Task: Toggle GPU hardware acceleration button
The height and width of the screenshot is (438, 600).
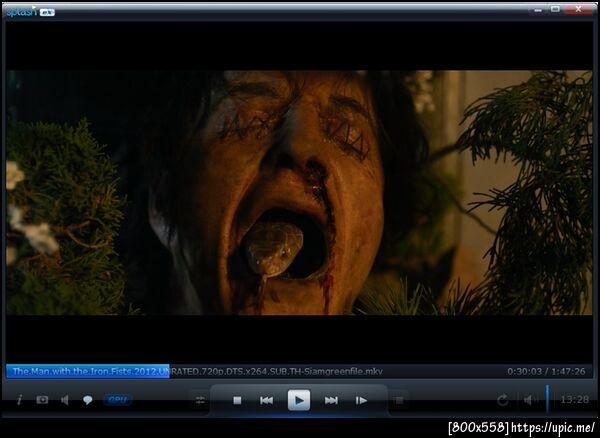Action: [118, 400]
